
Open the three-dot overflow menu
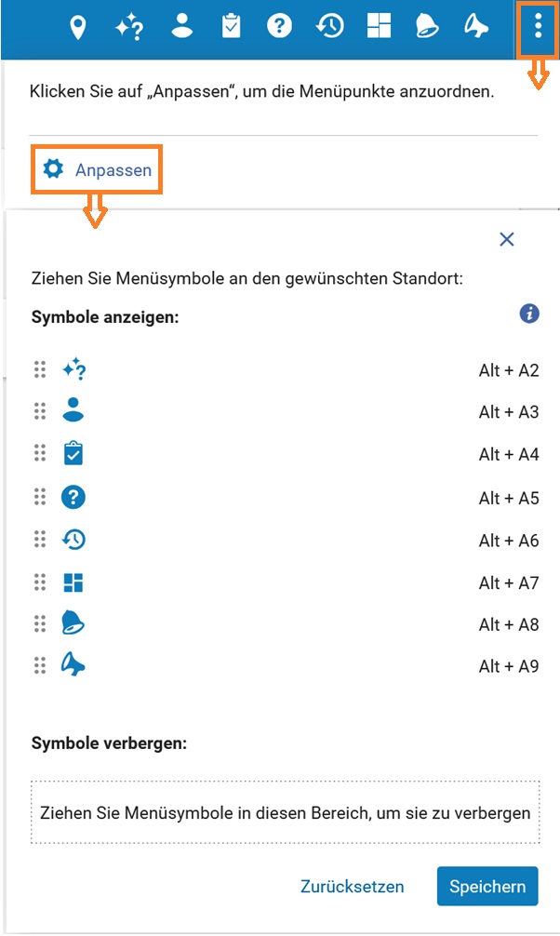click(538, 28)
